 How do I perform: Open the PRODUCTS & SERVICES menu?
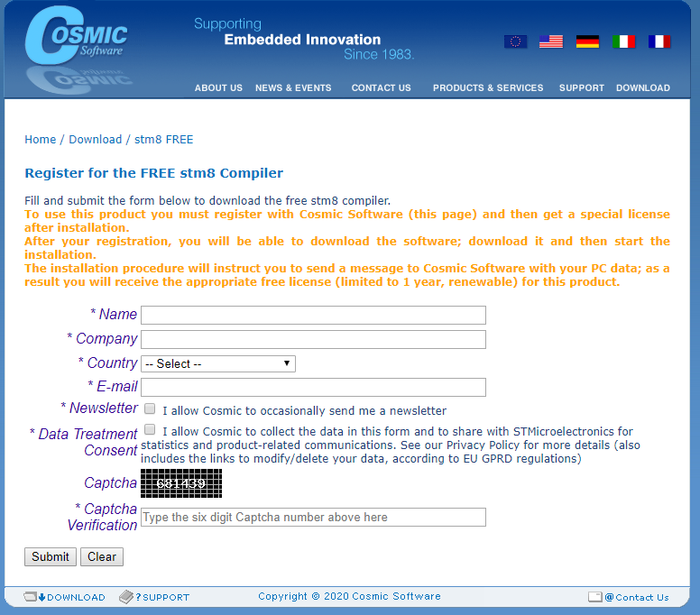tap(488, 87)
